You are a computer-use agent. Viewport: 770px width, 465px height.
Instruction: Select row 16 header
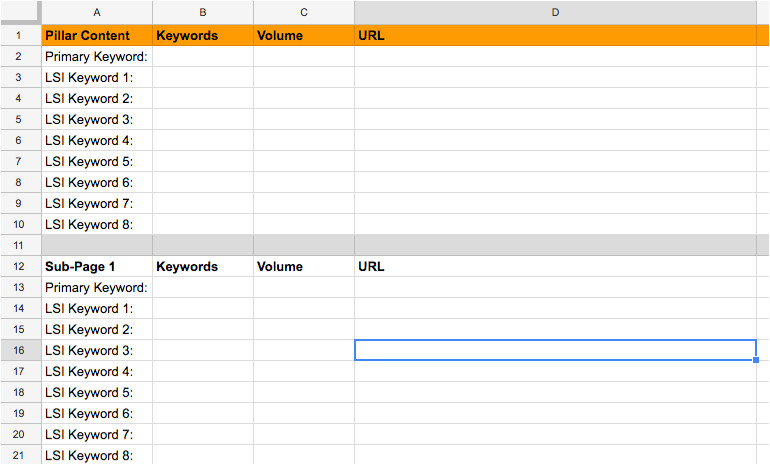20,350
